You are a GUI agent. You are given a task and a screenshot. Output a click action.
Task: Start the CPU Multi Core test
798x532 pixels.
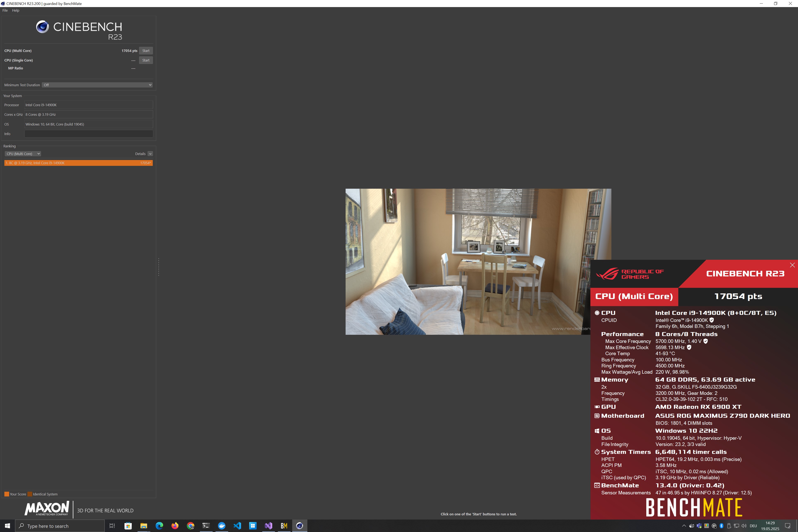(146, 50)
